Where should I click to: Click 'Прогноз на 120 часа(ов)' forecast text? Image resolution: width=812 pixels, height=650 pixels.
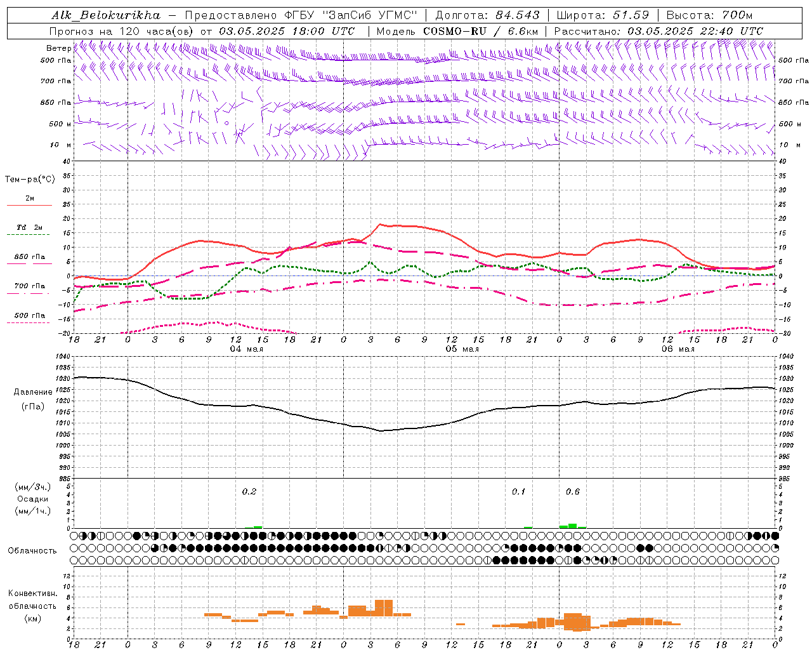pyautogui.click(x=122, y=31)
